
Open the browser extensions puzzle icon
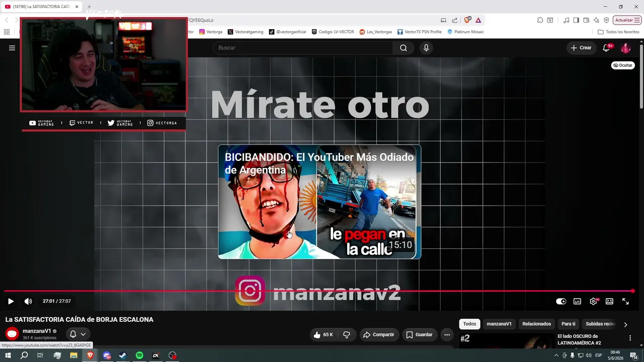540,20
